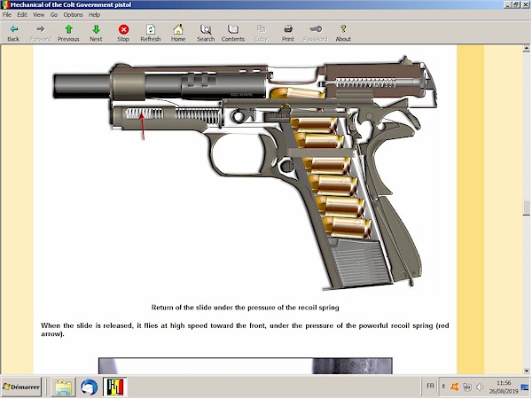This screenshot has width=532, height=399.
Task: Launch Thunderbird from the taskbar
Action: click(89, 387)
